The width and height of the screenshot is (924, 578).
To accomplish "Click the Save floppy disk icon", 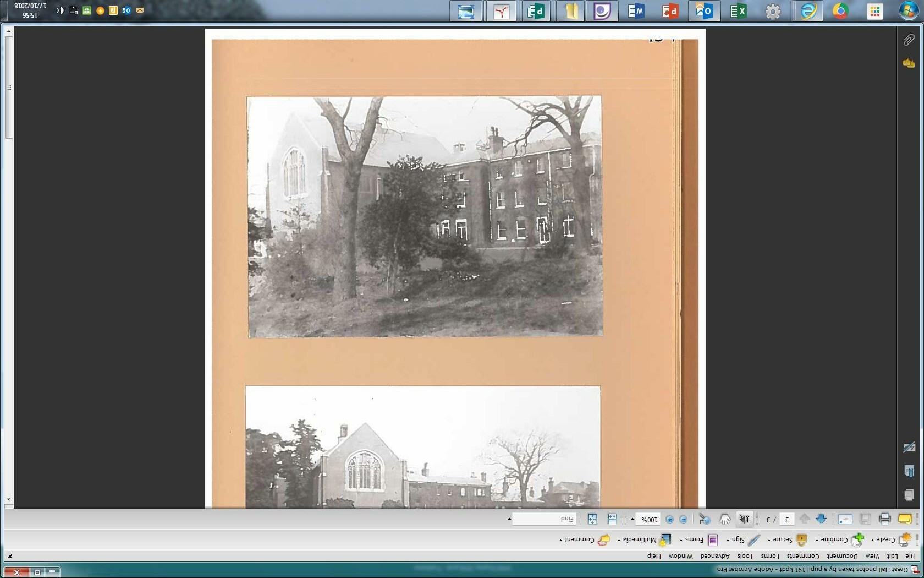I will 865,519.
